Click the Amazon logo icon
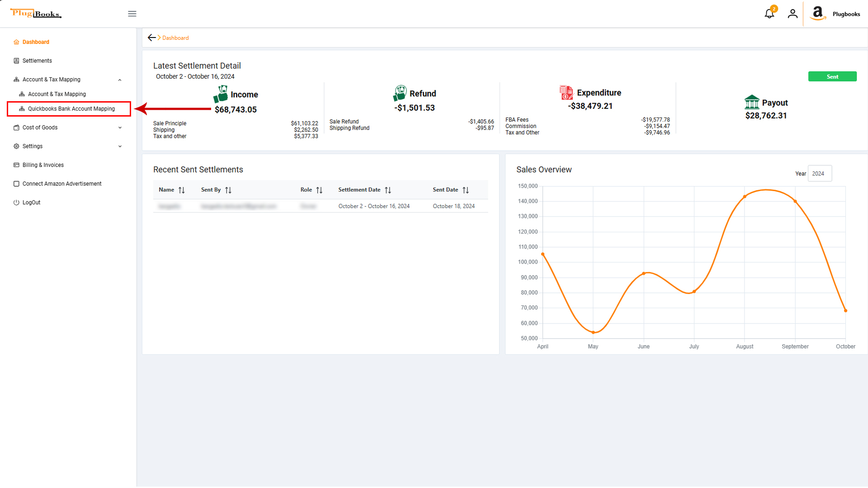The width and height of the screenshot is (868, 488). (817, 14)
